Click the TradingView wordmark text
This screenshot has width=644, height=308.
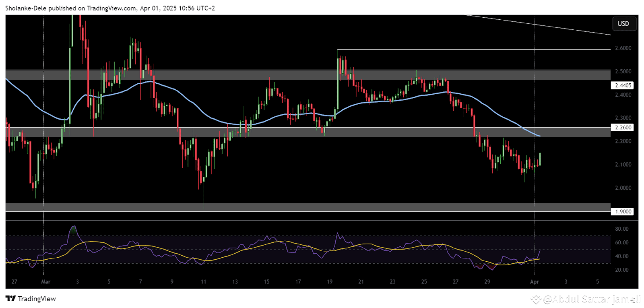[37, 298]
